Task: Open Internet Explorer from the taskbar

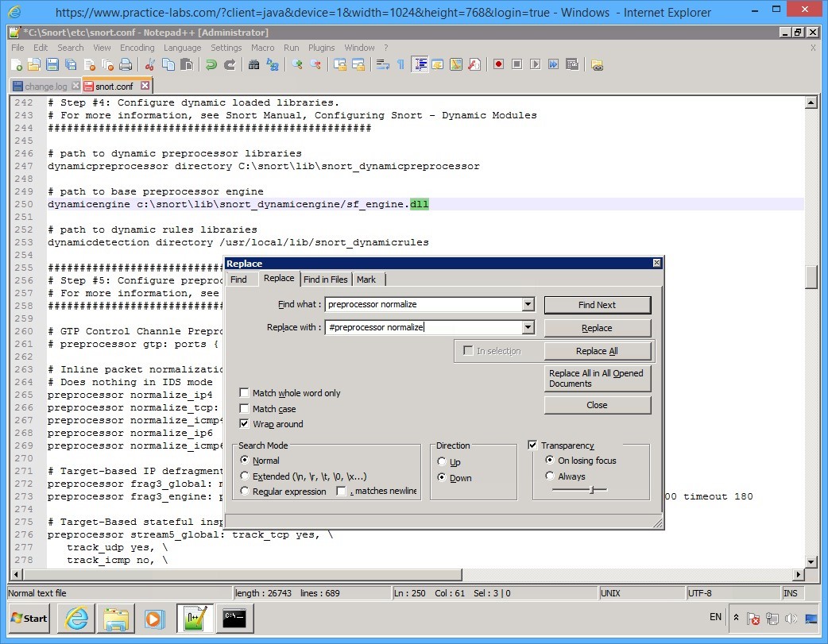Action: [75, 619]
